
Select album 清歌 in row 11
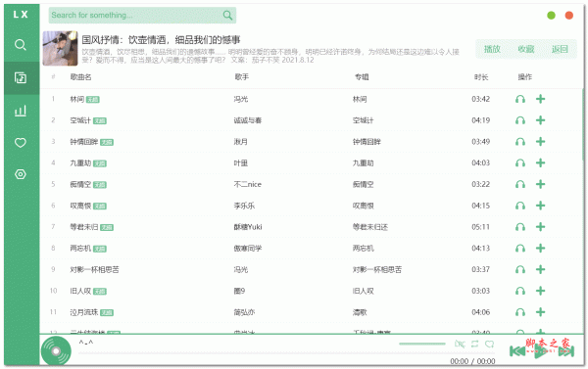pyautogui.click(x=360, y=313)
